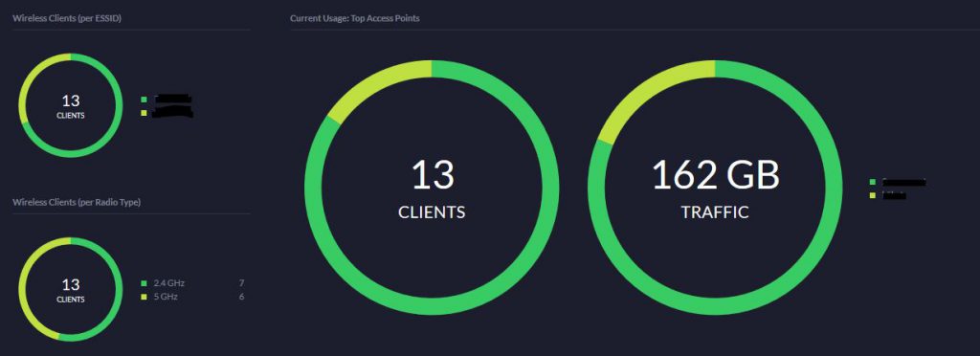Screen dimensions: 980x356
Task: Click 13 CLIENTS inside per Radio Type donut
Action: [71, 290]
